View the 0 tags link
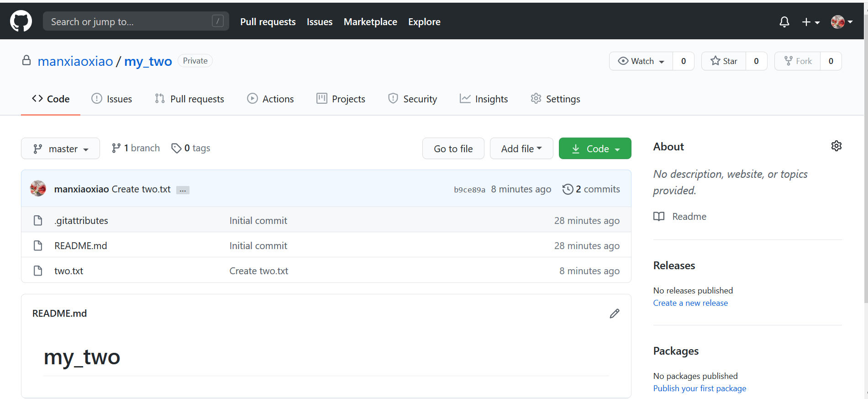Image resolution: width=868 pixels, height=399 pixels. 191,148
